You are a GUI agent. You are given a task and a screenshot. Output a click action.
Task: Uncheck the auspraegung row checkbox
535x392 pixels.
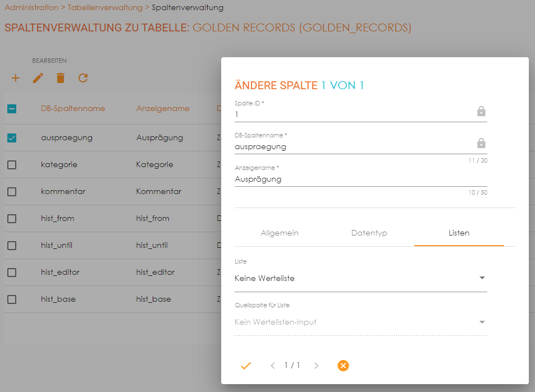[12, 137]
